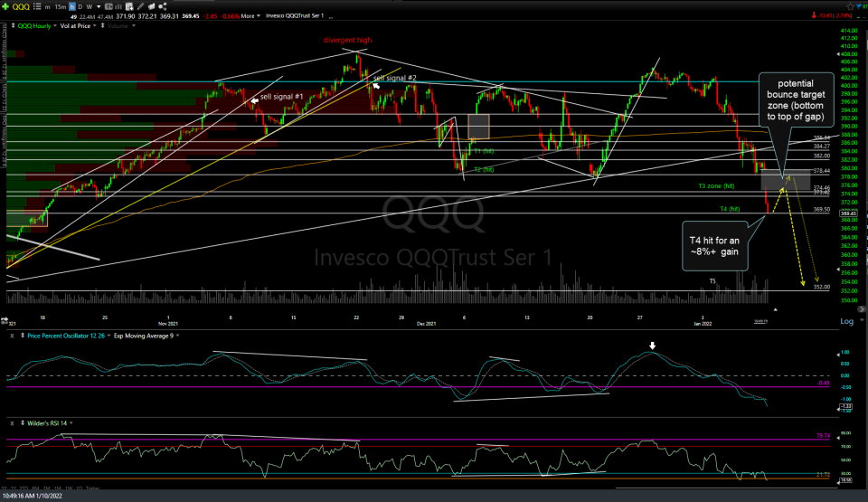Click the pointer marker beside 408.00 on axis

click(837, 54)
